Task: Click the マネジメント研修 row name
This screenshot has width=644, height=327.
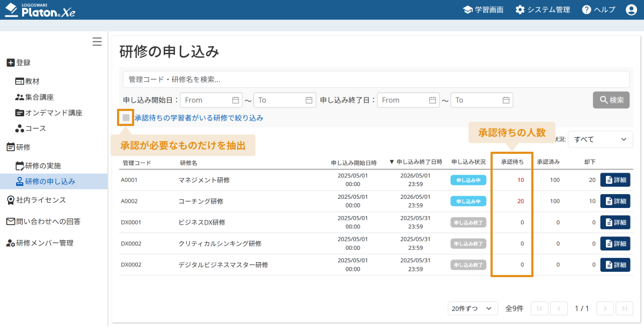Action: (x=204, y=180)
